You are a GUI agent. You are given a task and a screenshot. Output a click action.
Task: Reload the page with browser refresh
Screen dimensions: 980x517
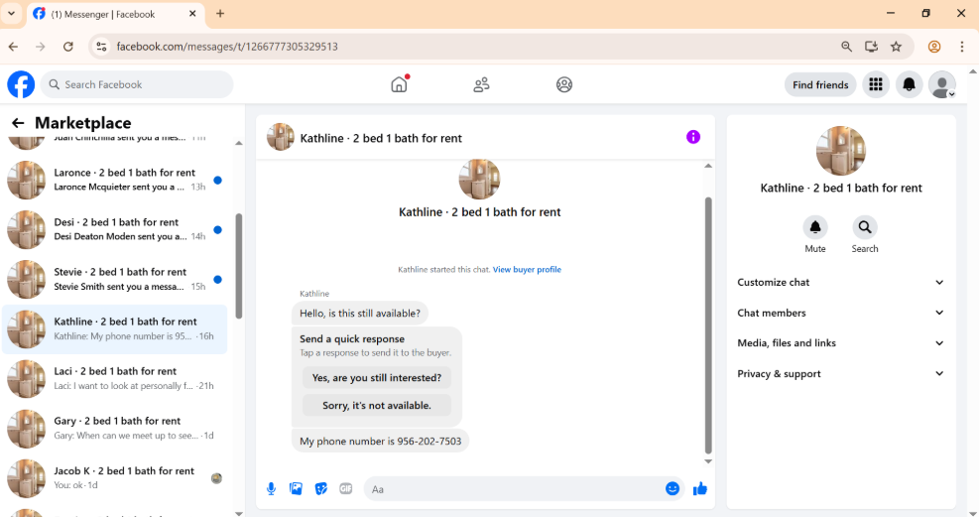pos(68,47)
